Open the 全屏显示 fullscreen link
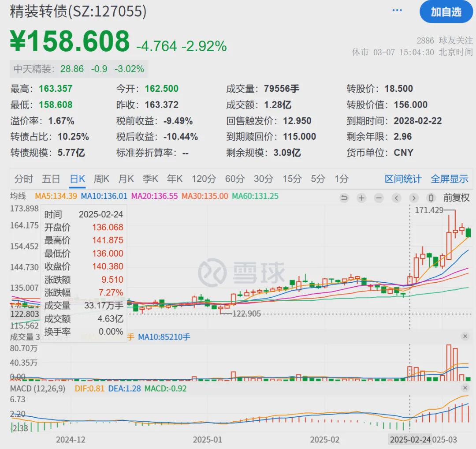 (x=450, y=179)
